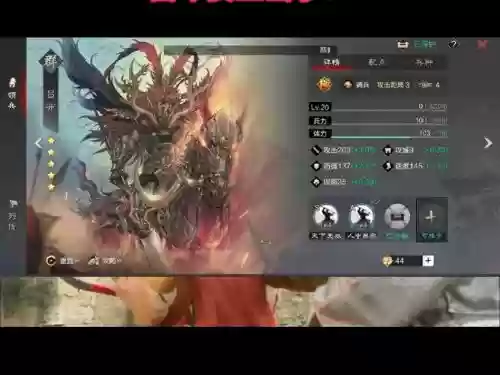Viewport: 500px width, 375px height.
Task: Click the gold coin currency icon
Action: 387,261
